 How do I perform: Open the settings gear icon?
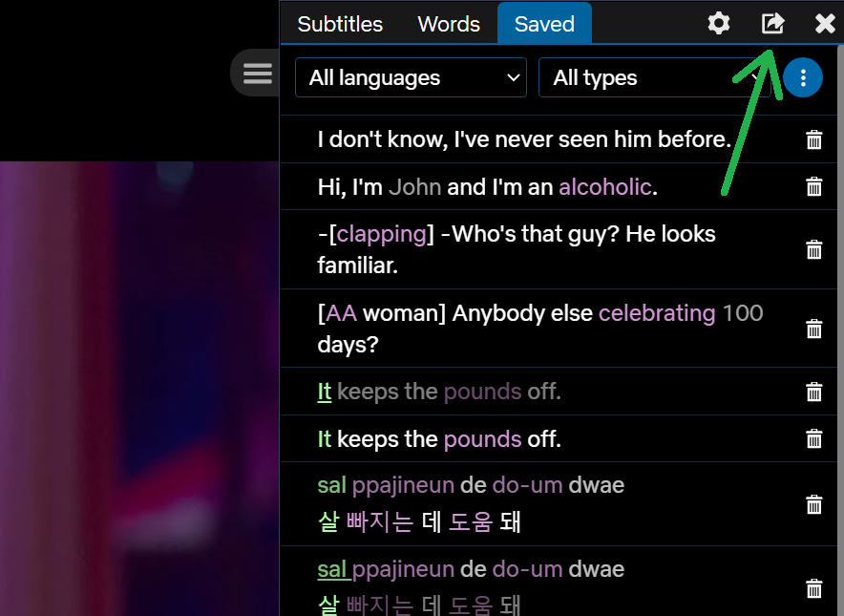point(718,23)
